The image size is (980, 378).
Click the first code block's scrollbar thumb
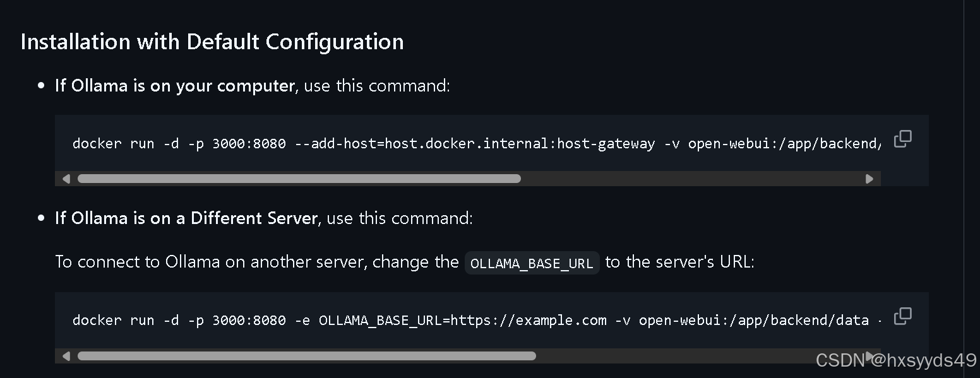299,179
